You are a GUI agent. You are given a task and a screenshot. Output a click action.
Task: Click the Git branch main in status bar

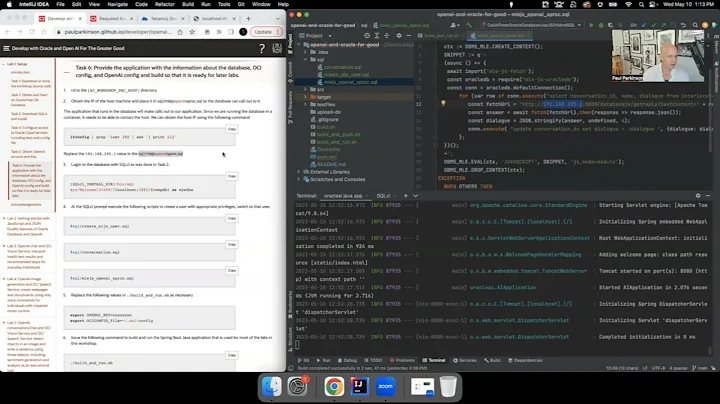click(699, 368)
